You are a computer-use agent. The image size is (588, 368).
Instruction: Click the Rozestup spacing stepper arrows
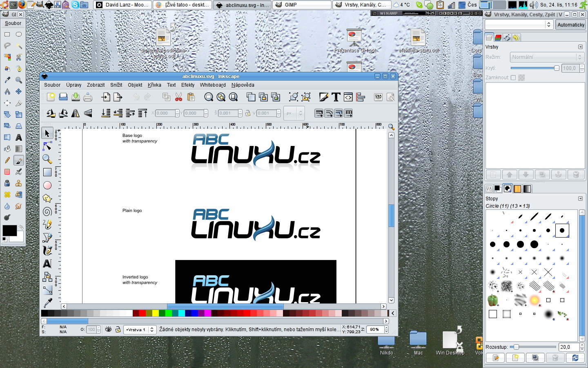click(x=582, y=347)
